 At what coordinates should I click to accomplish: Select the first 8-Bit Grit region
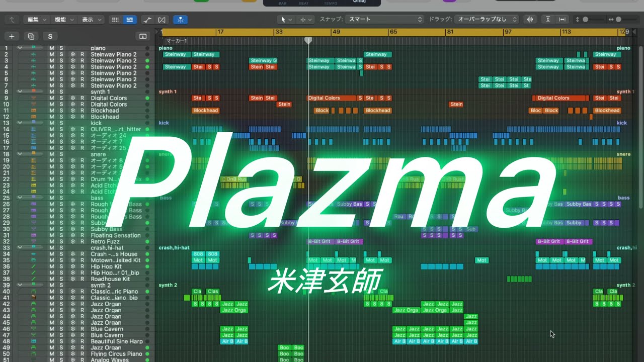tap(320, 242)
